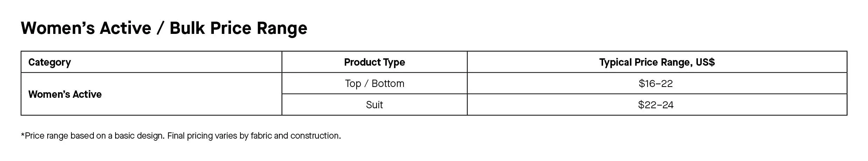868x161 pixels.
Task: Click the "Top / Bottom" product type cell
Action: tap(374, 83)
